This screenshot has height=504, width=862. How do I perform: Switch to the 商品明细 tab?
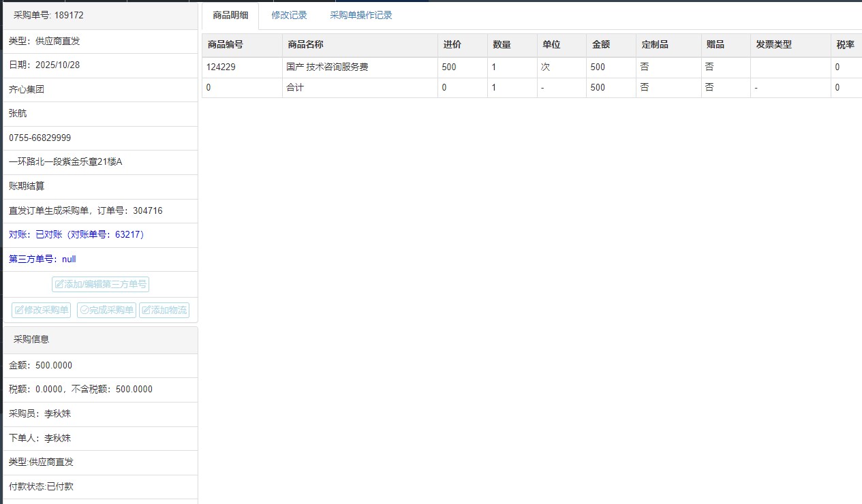coord(230,15)
